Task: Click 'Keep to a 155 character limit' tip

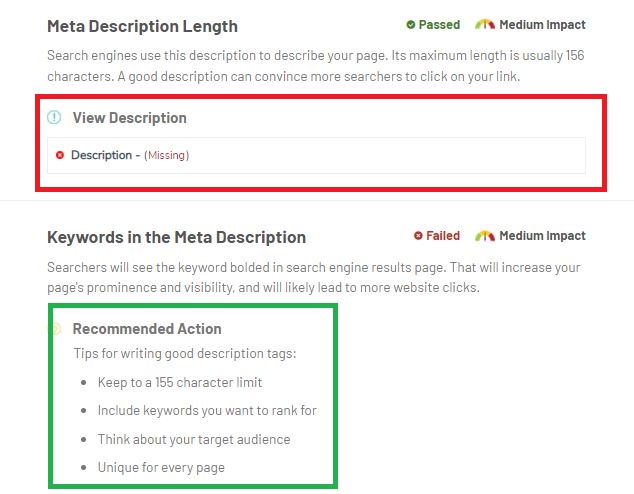Action: [x=180, y=382]
